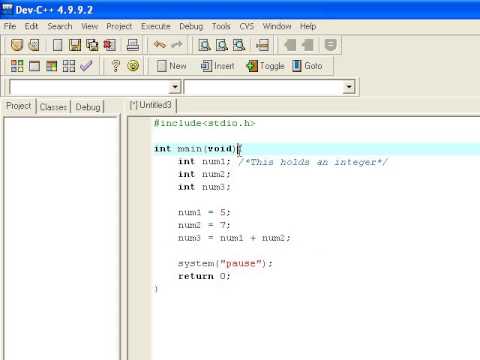480x360 pixels.
Task: Redo the last undone edit
Action: click(177, 44)
